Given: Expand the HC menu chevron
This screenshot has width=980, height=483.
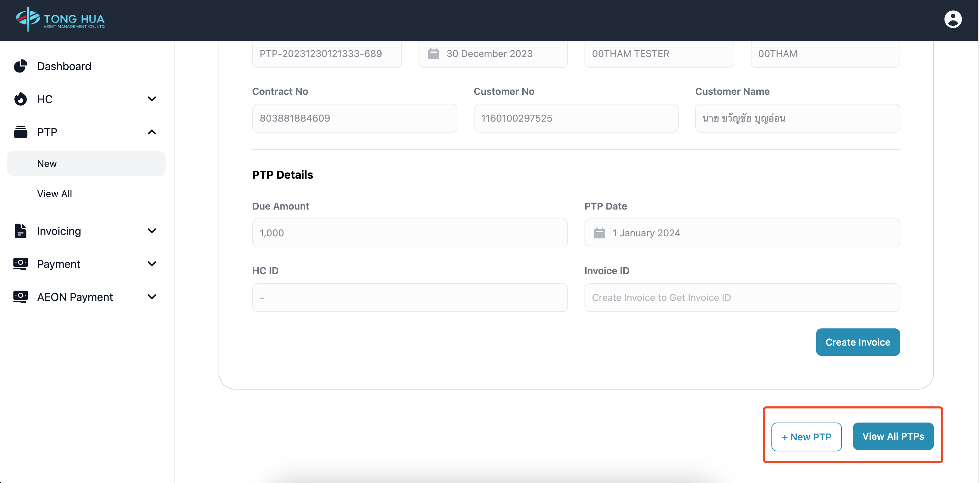Looking at the screenshot, I should pos(152,99).
